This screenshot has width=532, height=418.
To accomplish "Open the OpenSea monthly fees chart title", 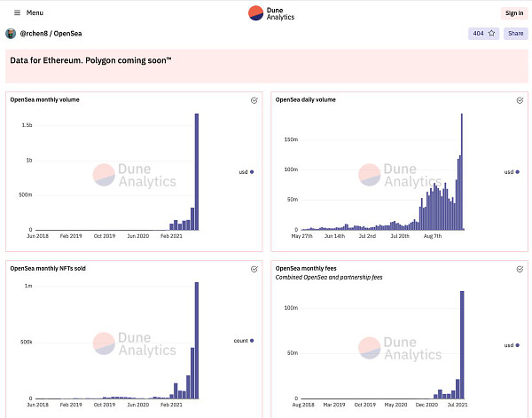I will pos(306,269).
